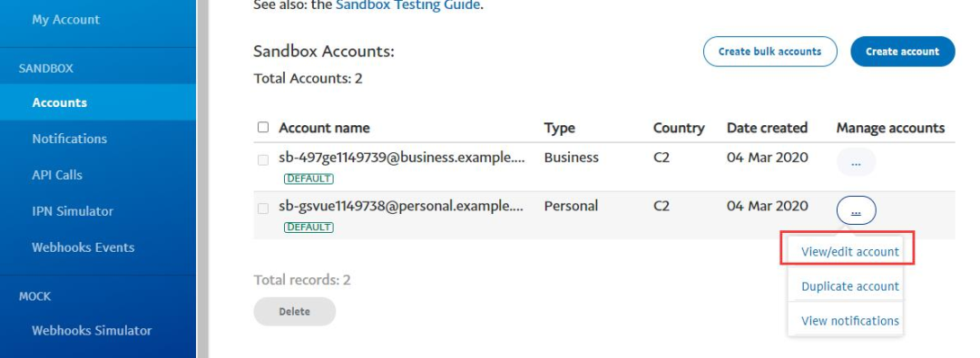Toggle the ellipsis menu for personal account
Image resolution: width=980 pixels, height=358 pixels.
pos(856,210)
